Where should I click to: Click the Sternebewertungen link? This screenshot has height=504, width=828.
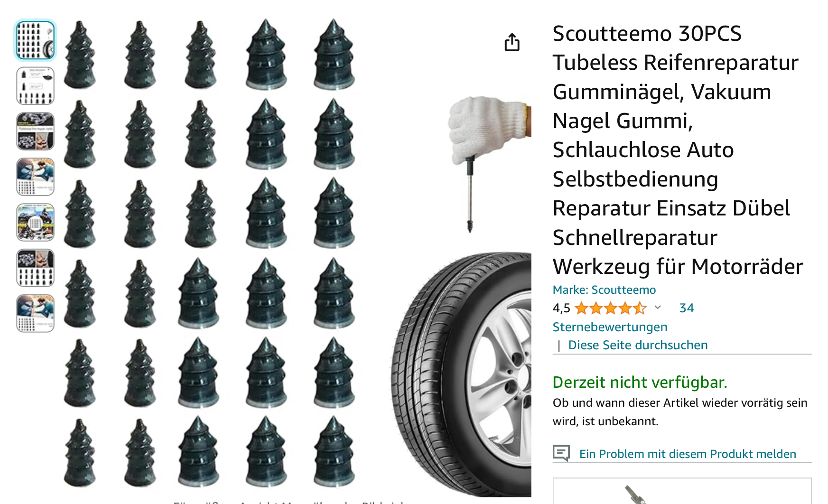coord(610,327)
